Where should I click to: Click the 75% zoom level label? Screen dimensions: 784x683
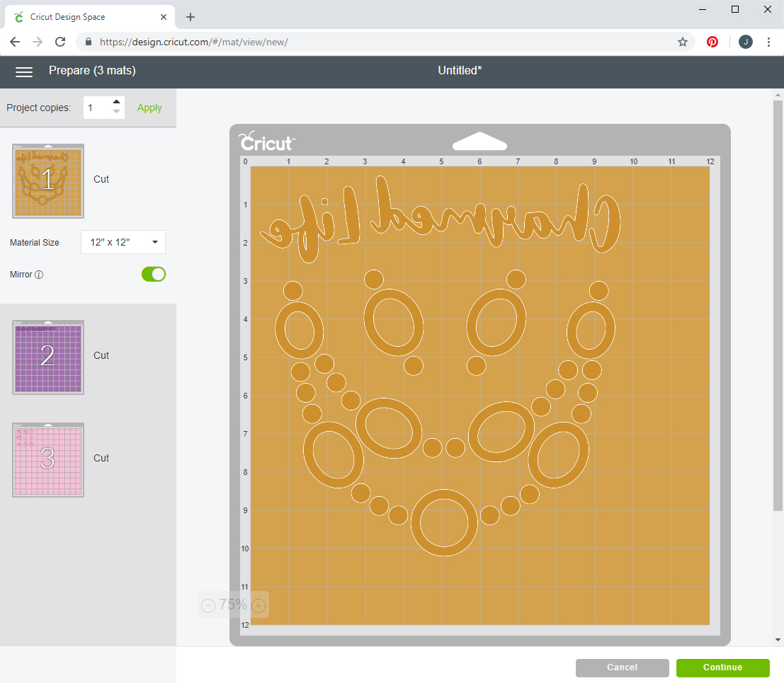point(233,605)
